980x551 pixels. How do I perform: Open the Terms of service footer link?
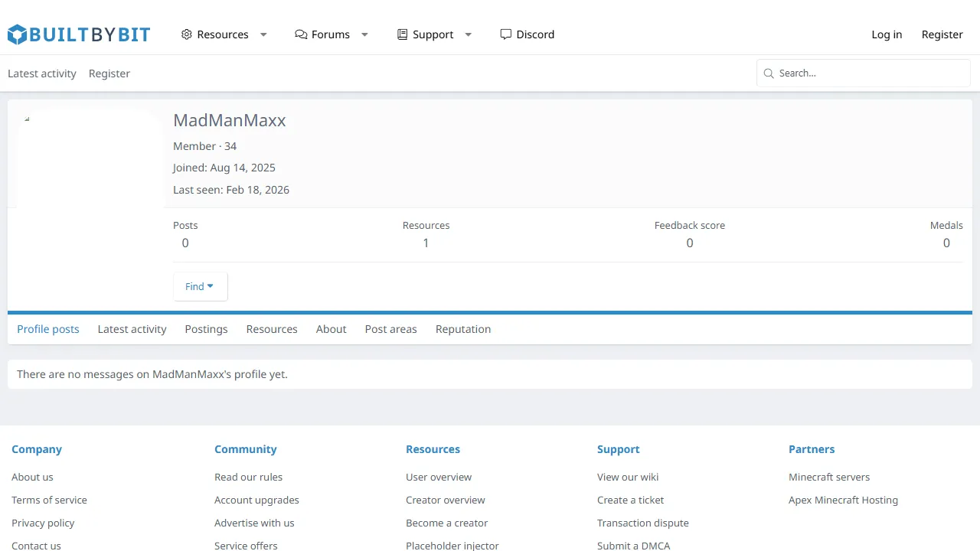pos(49,500)
